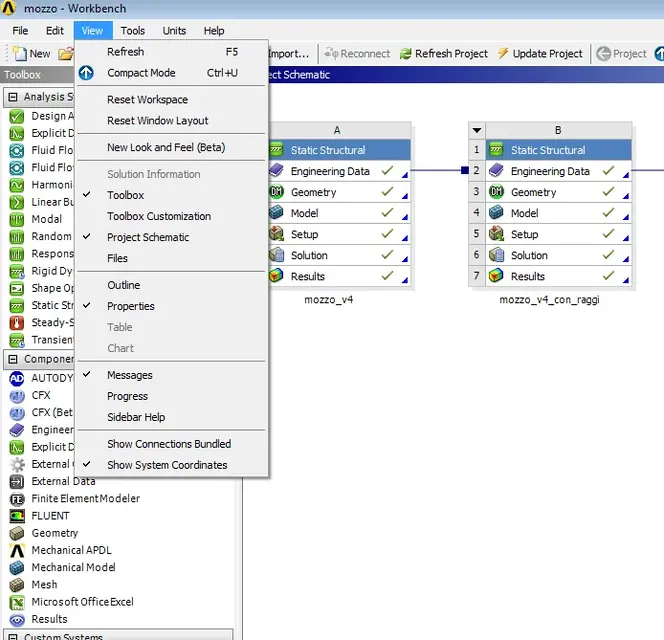
Task: Click the Finite Element Modeler icon
Action: [x=17, y=499]
